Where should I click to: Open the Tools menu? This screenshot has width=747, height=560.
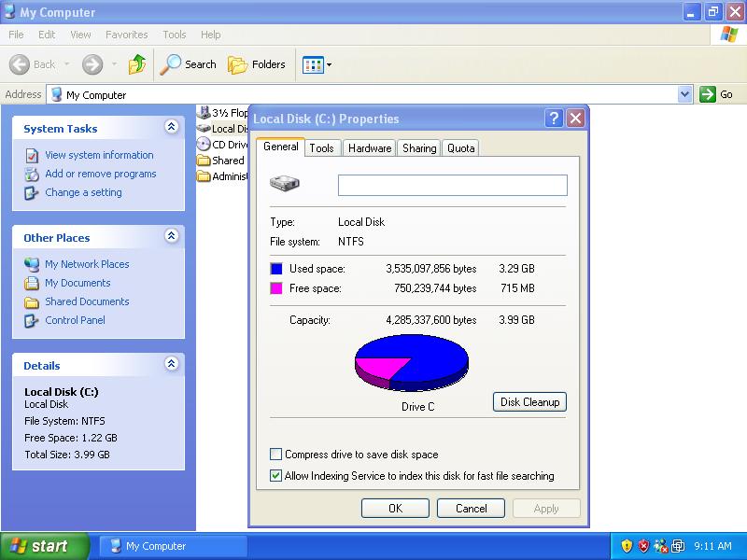[x=174, y=35]
